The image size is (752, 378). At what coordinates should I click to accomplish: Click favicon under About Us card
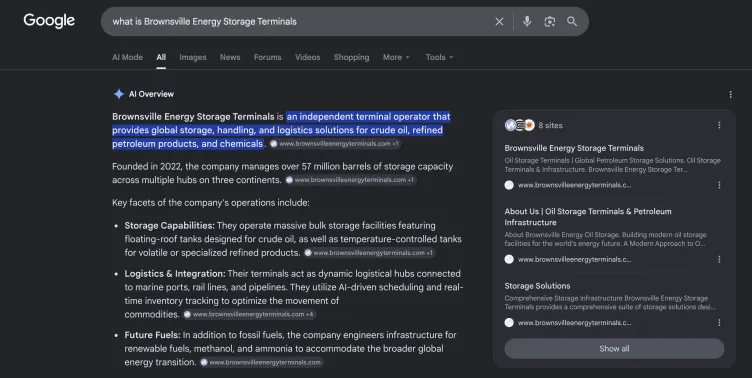tap(509, 260)
